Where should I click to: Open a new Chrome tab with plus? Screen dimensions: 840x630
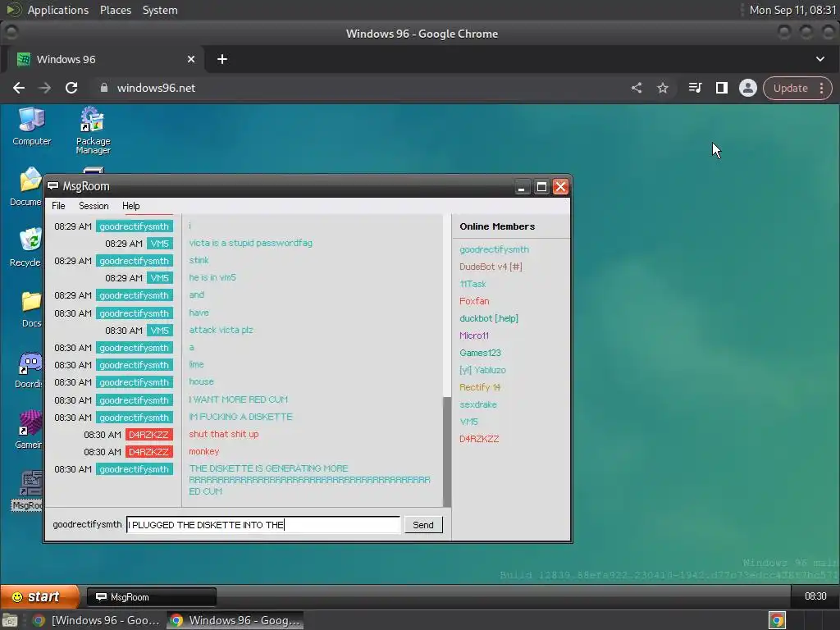[x=222, y=59]
